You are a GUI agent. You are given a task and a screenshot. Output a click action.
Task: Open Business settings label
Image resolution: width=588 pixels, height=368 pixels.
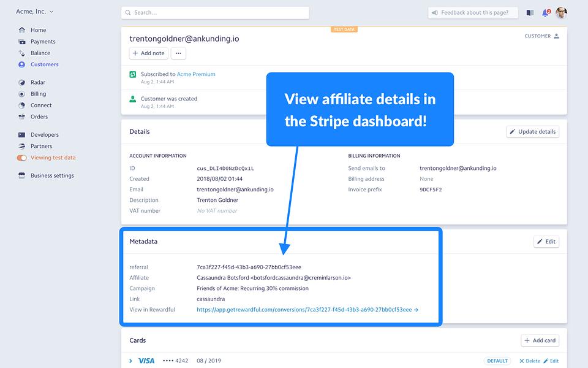click(x=52, y=175)
